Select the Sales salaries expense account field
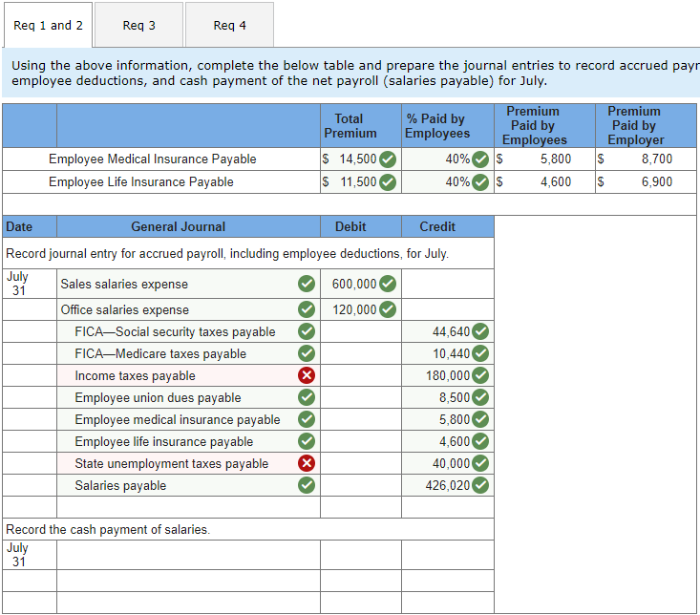This screenshot has width=700, height=615. (188, 284)
